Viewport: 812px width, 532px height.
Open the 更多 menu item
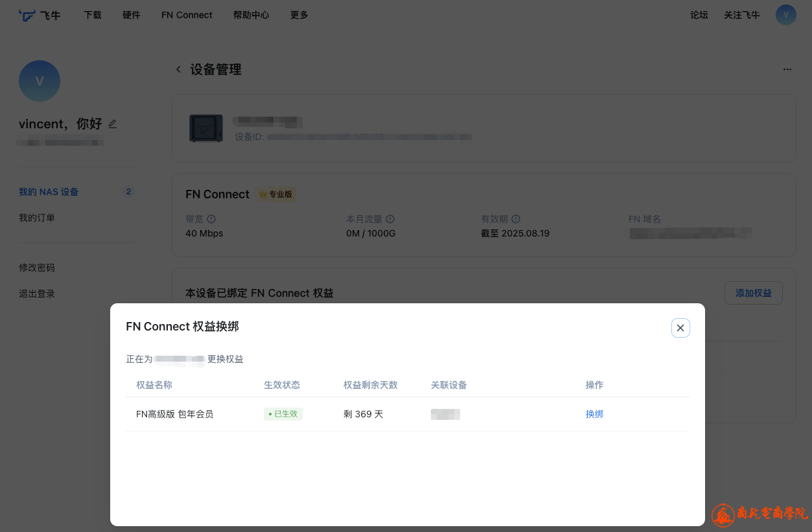pos(299,15)
